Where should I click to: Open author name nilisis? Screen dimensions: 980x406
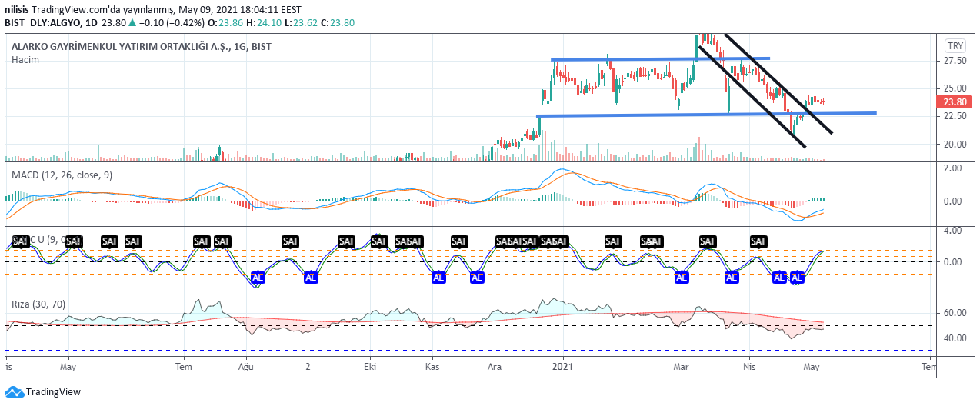(x=17, y=9)
